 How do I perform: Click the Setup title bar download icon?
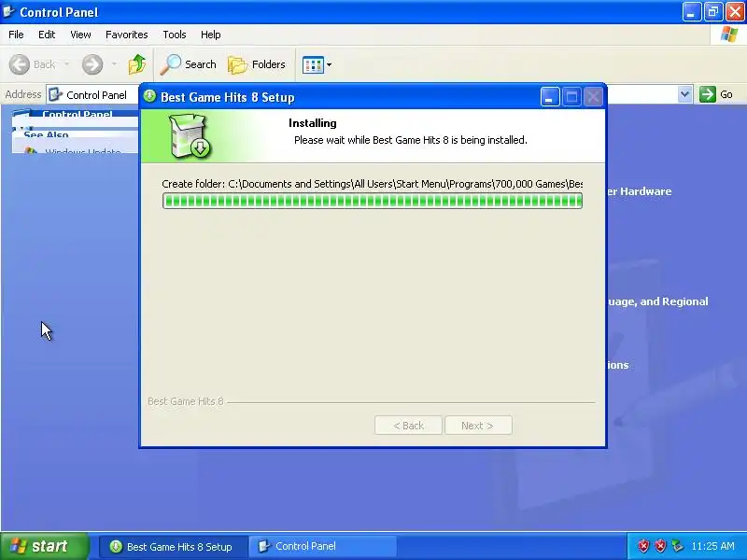coord(149,96)
